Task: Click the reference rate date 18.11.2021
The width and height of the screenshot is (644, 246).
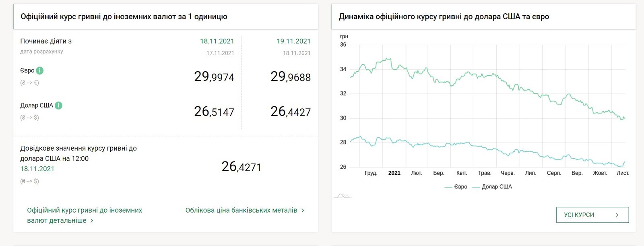Action: [x=37, y=169]
